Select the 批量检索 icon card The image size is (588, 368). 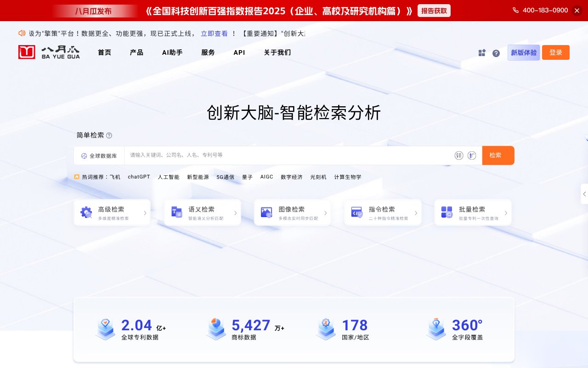click(447, 212)
